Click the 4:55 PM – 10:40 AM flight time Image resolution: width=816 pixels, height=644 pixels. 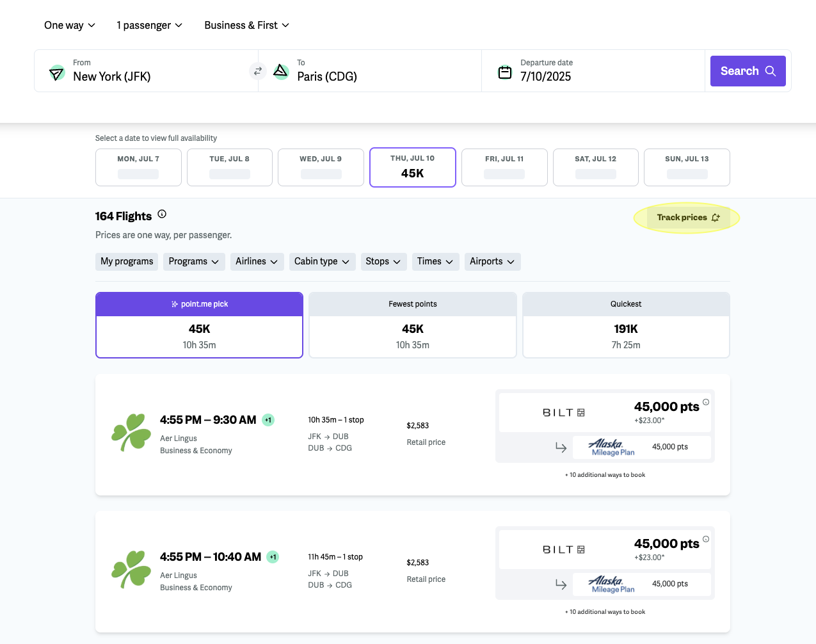pyautogui.click(x=211, y=557)
